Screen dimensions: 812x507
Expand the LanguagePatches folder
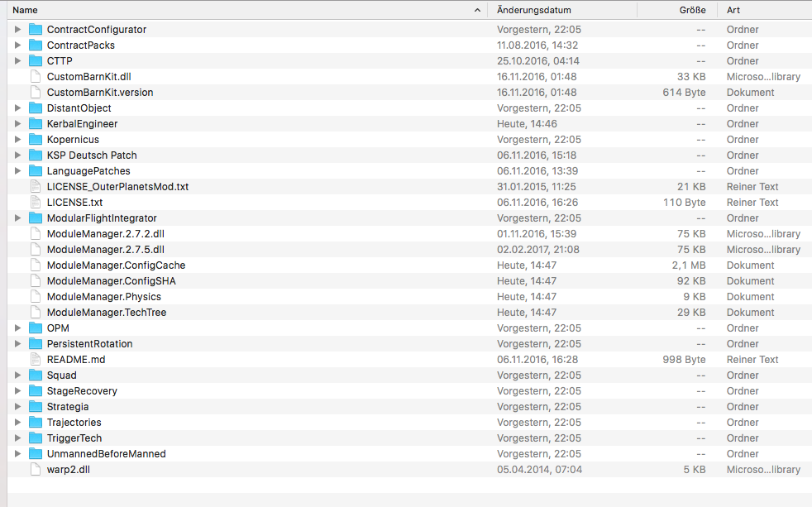[17, 170]
